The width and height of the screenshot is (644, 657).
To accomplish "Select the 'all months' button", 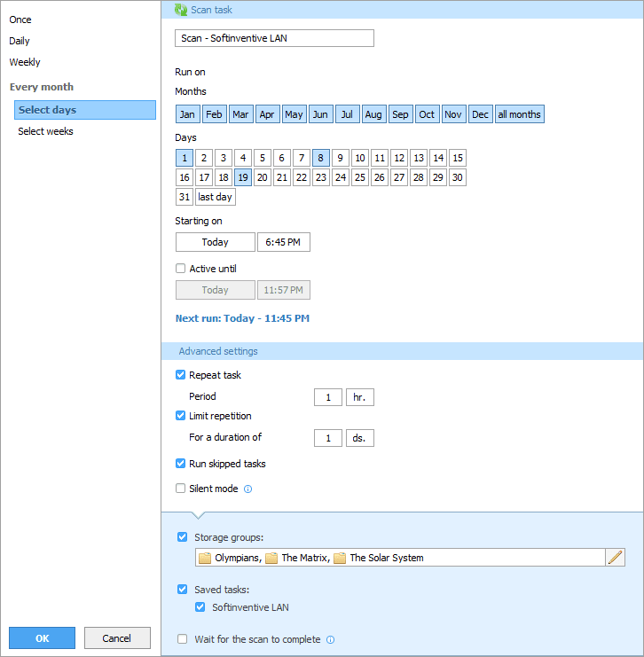I will pyautogui.click(x=519, y=114).
